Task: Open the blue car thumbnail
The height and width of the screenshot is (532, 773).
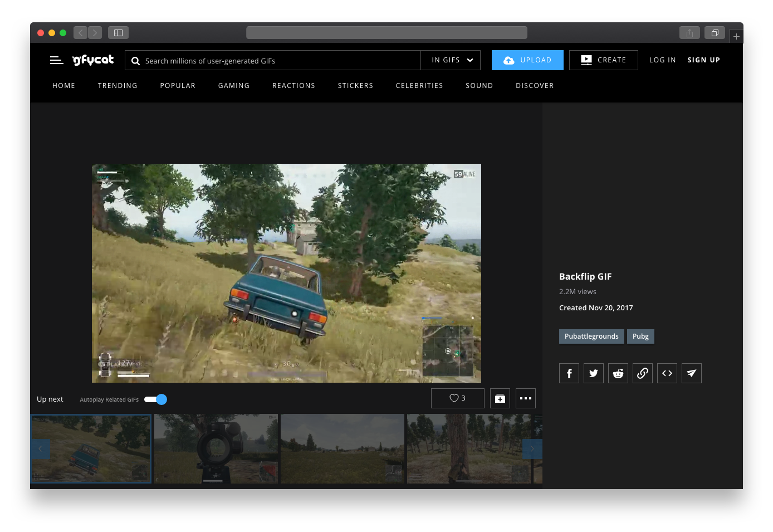Action: (91, 448)
